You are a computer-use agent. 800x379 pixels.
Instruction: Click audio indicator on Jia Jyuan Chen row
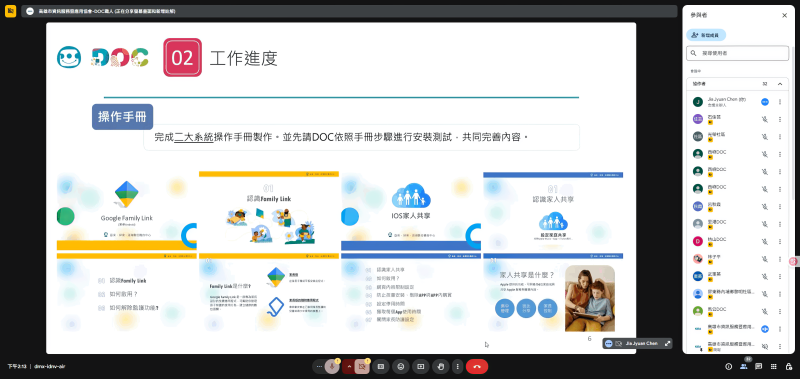(x=765, y=102)
